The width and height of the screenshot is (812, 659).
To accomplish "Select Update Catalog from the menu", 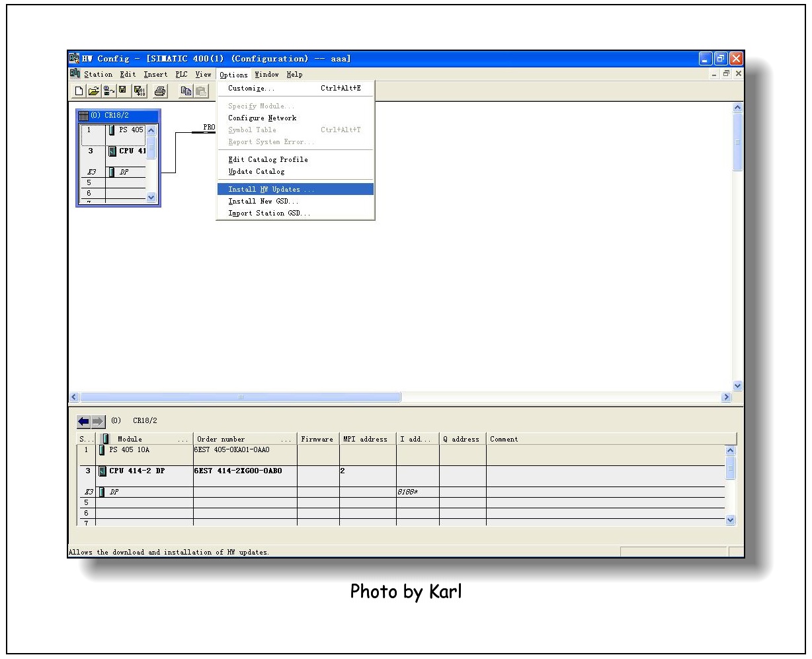I will [296, 172].
